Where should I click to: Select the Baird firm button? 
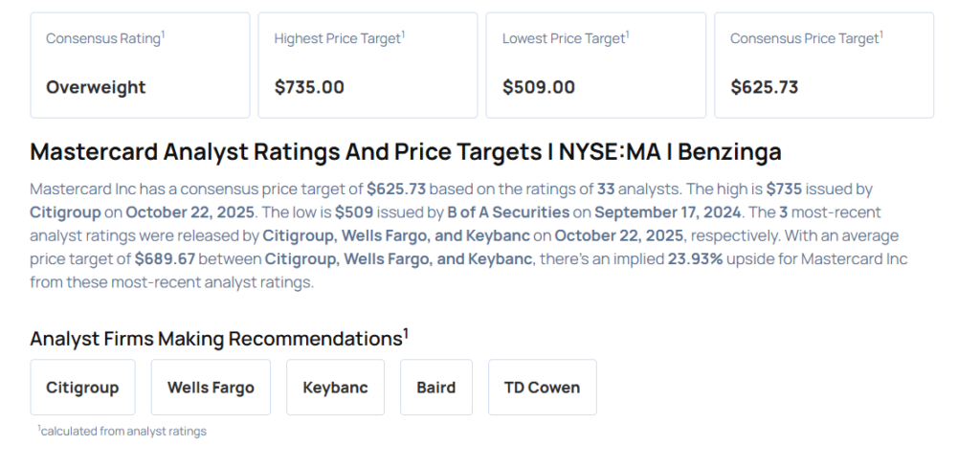(436, 388)
